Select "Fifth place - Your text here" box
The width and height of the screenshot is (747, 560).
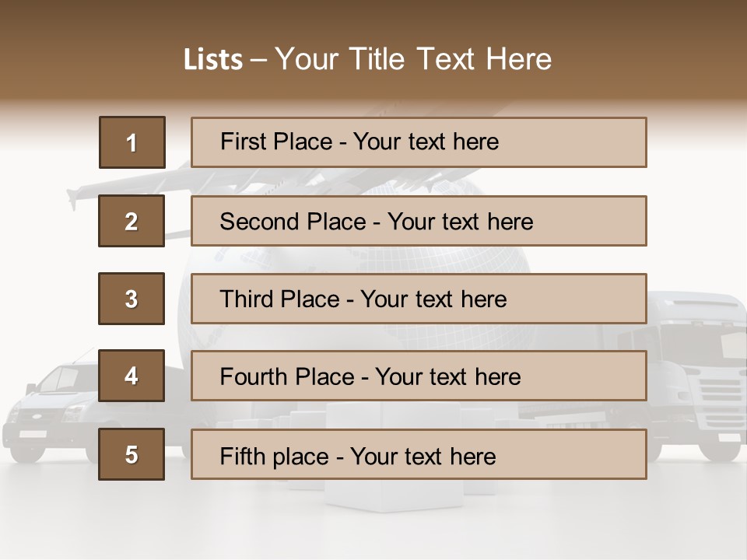(x=419, y=454)
